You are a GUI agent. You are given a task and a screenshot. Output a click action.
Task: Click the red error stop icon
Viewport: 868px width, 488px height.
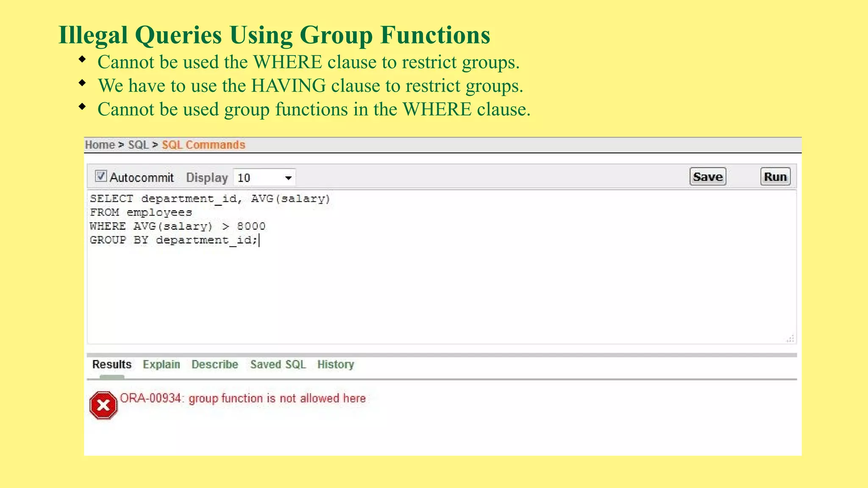[x=103, y=405]
